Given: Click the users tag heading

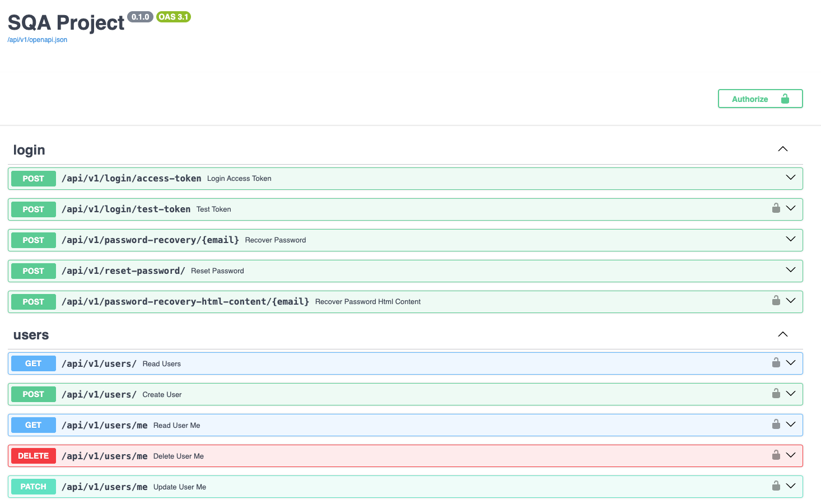Looking at the screenshot, I should pos(31,335).
